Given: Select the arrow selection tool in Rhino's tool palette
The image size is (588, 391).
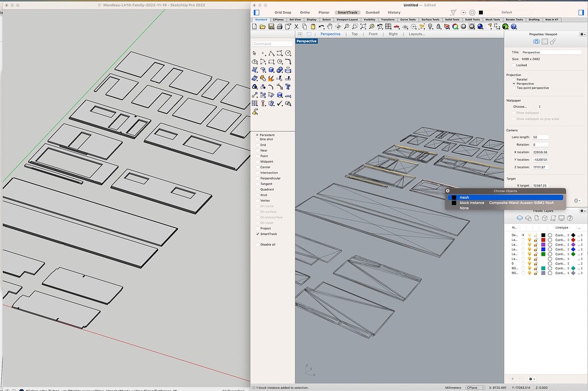Looking at the screenshot, I should click(x=254, y=52).
